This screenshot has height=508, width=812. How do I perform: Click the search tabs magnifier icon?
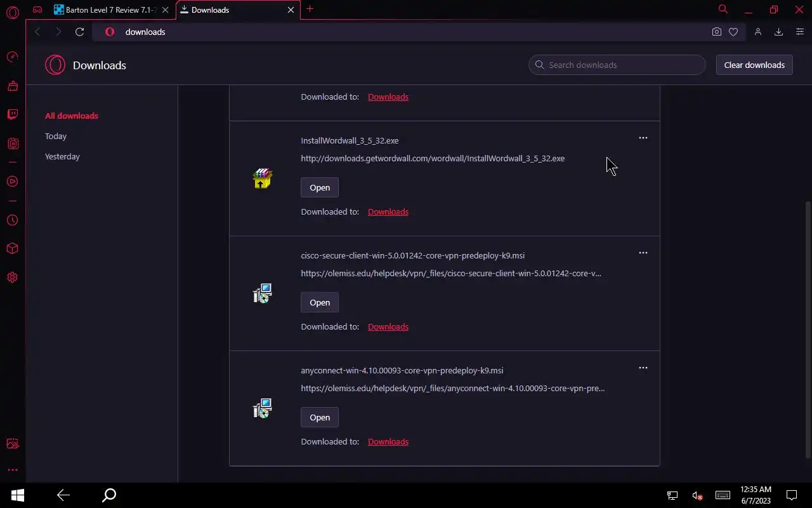click(x=723, y=9)
